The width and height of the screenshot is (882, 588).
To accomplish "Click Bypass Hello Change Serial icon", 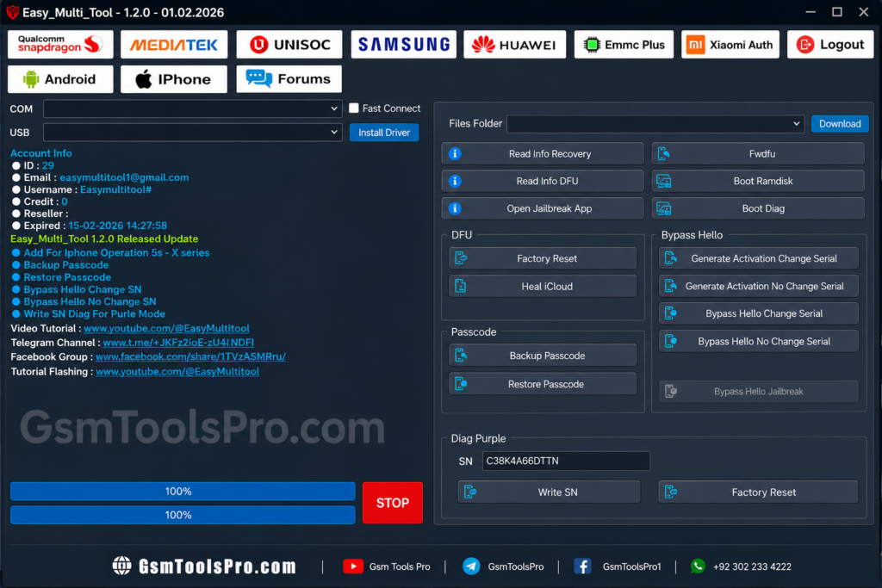I will point(670,313).
